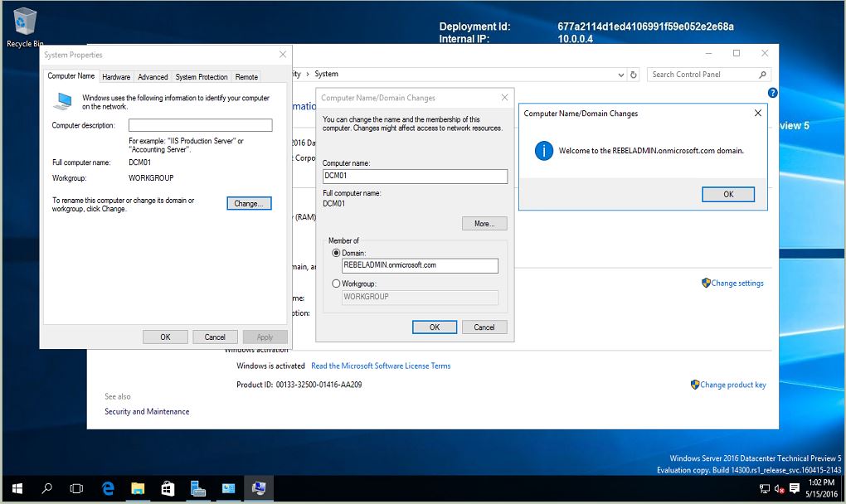Select the Workgroup radio button
The image size is (846, 504).
pyautogui.click(x=336, y=283)
